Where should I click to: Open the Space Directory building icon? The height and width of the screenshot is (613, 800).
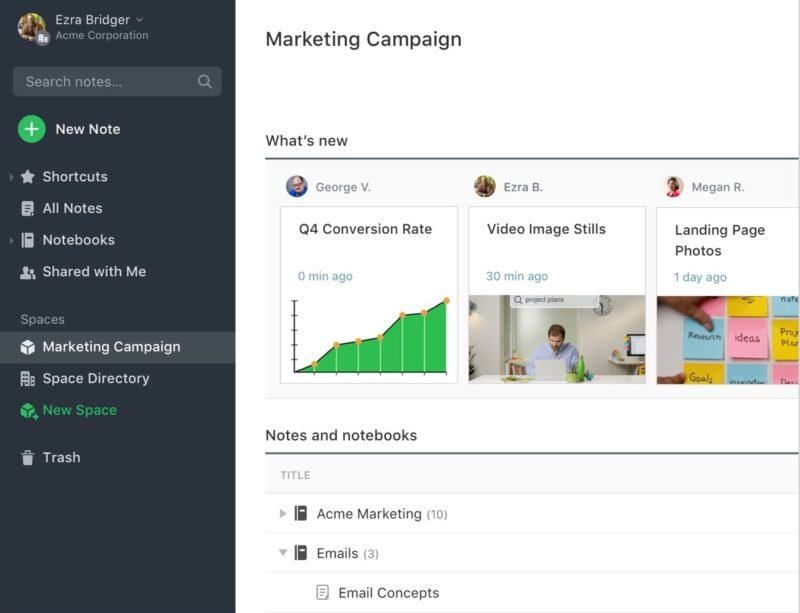pyautogui.click(x=28, y=379)
